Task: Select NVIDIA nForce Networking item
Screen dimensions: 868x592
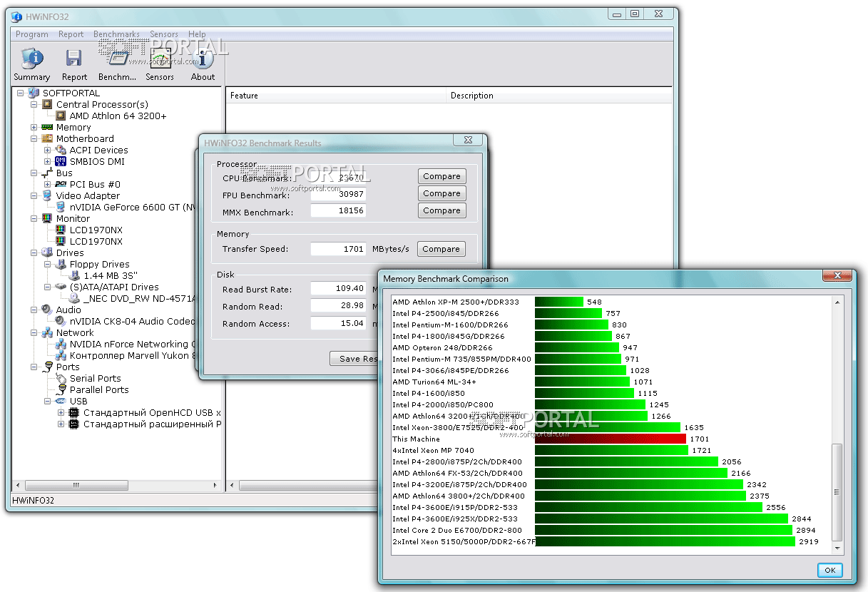Action: click(x=132, y=344)
